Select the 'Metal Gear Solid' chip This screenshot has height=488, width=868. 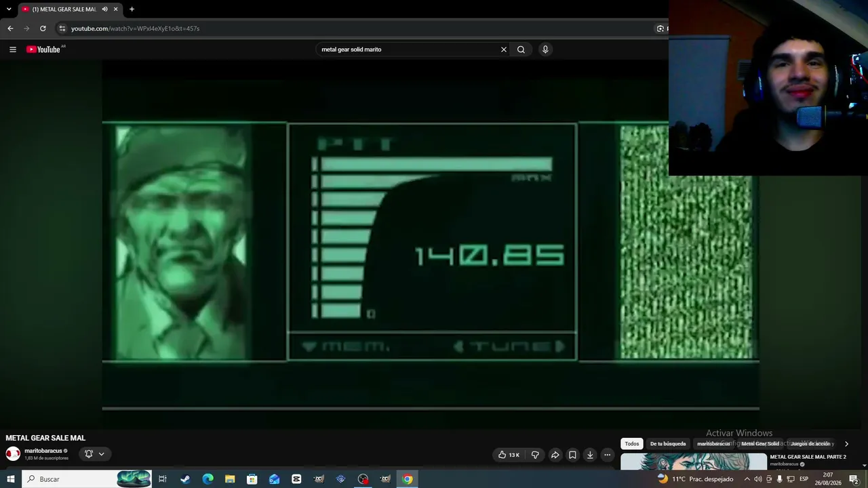point(760,444)
